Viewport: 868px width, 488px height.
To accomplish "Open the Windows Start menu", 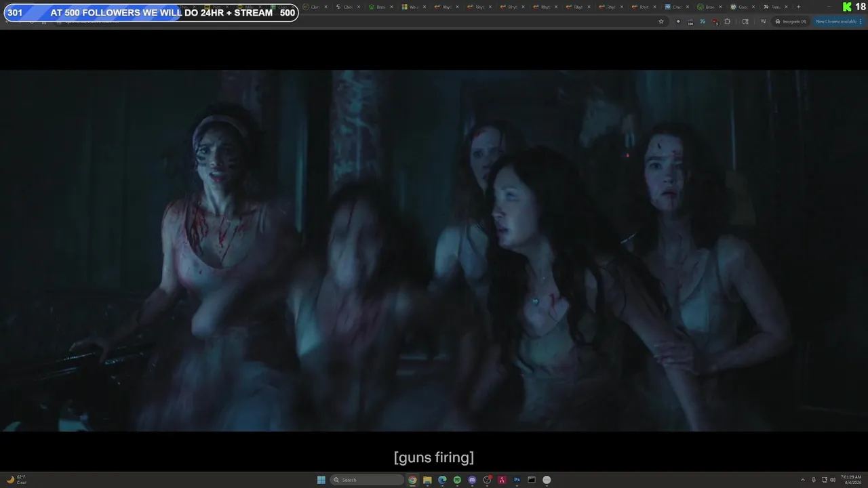I will click(x=321, y=480).
